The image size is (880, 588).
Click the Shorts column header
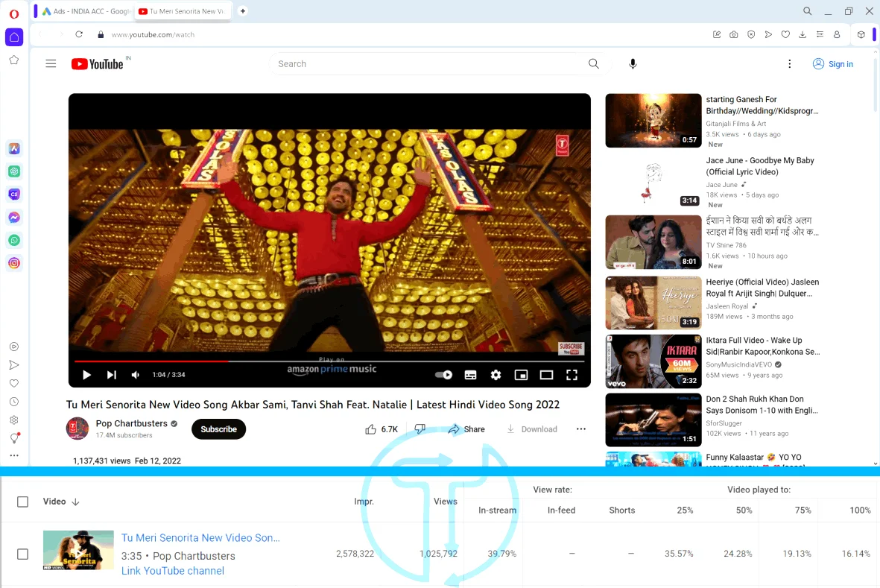pos(622,510)
